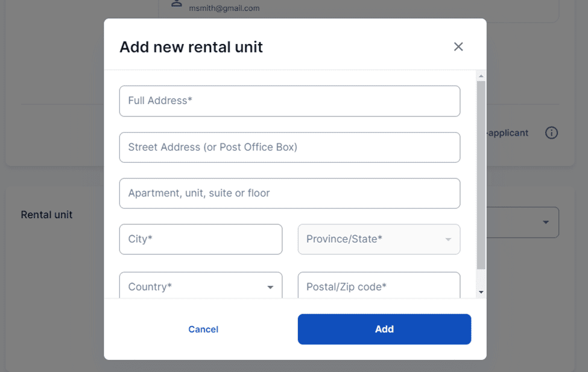Click the scrollbar down arrow in dialog
Screen dimensions: 588x372
coord(481,292)
